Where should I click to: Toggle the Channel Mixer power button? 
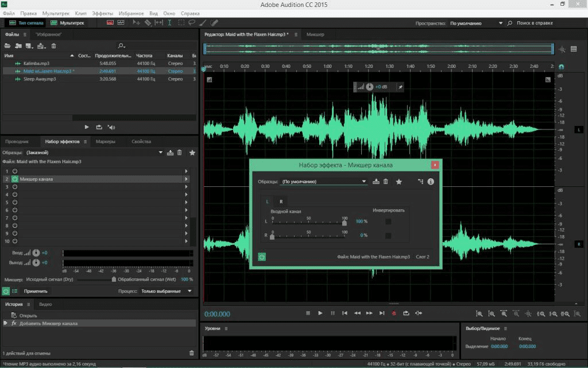pyautogui.click(x=262, y=256)
